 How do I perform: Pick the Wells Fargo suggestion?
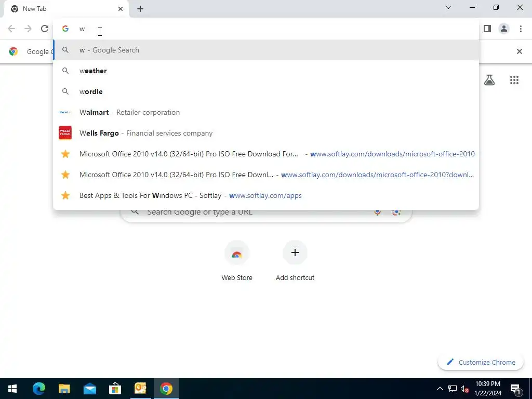click(x=266, y=133)
